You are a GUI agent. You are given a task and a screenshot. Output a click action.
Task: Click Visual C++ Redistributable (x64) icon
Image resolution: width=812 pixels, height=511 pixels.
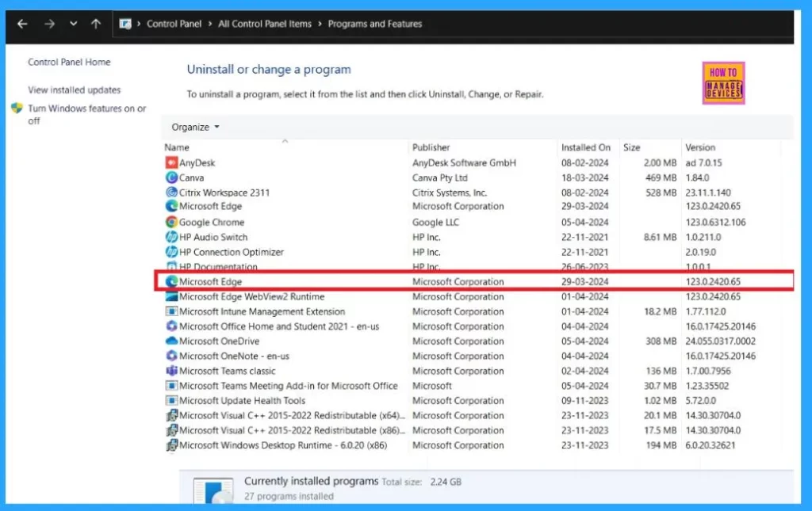point(171,415)
